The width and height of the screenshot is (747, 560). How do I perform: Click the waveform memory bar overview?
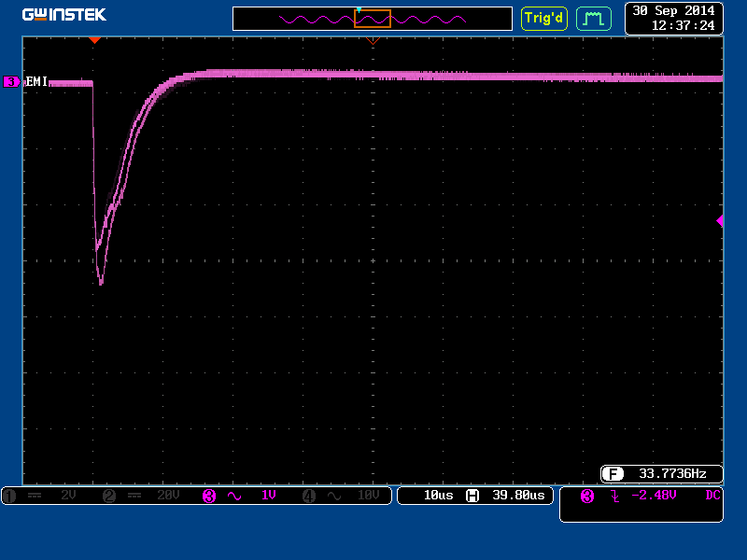coord(373,19)
